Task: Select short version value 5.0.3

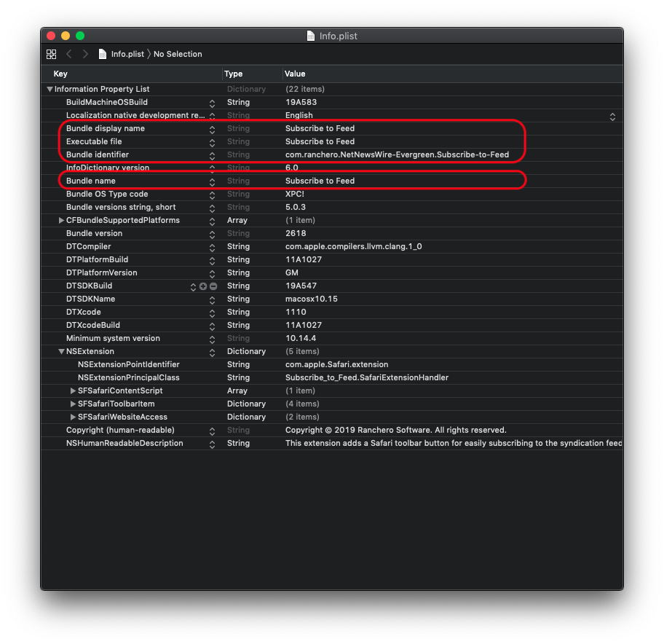Action: (296, 207)
